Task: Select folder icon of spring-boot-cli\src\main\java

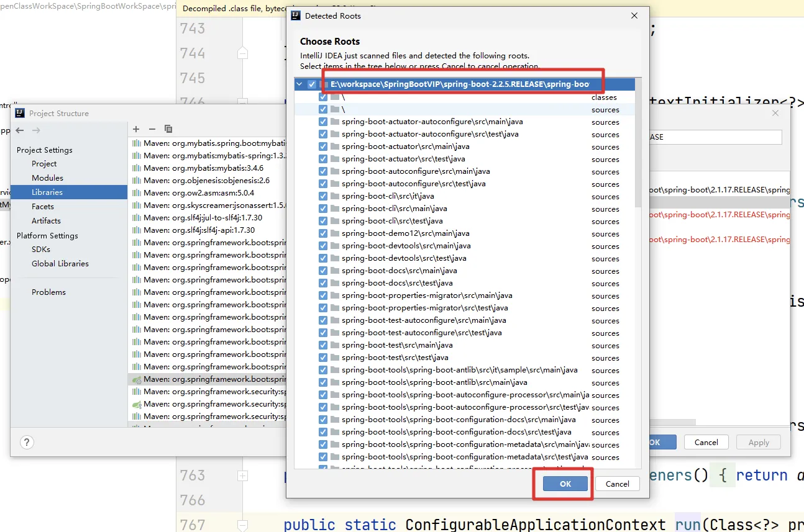Action: tap(336, 209)
